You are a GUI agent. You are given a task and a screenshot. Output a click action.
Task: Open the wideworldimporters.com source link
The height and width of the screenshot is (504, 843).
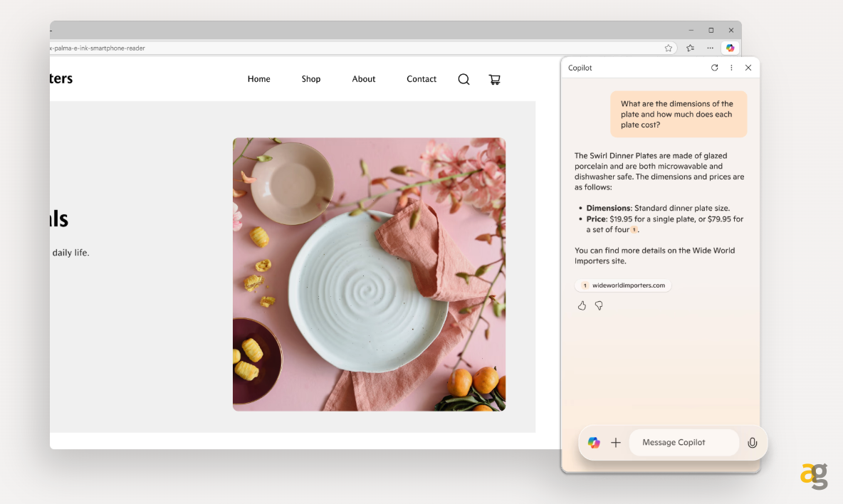pyautogui.click(x=623, y=285)
